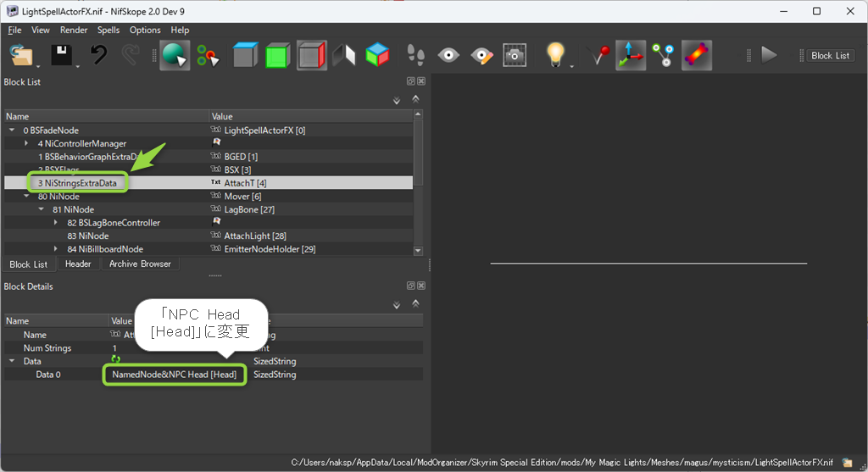868x472 pixels.
Task: Toggle perspective multicolor cube view
Action: (x=377, y=55)
